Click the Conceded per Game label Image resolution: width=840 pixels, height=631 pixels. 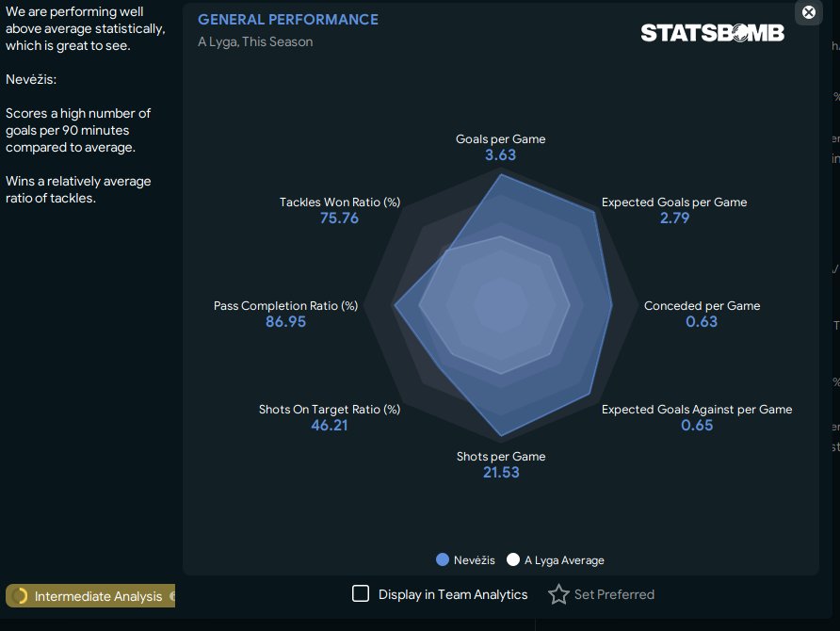coord(702,306)
